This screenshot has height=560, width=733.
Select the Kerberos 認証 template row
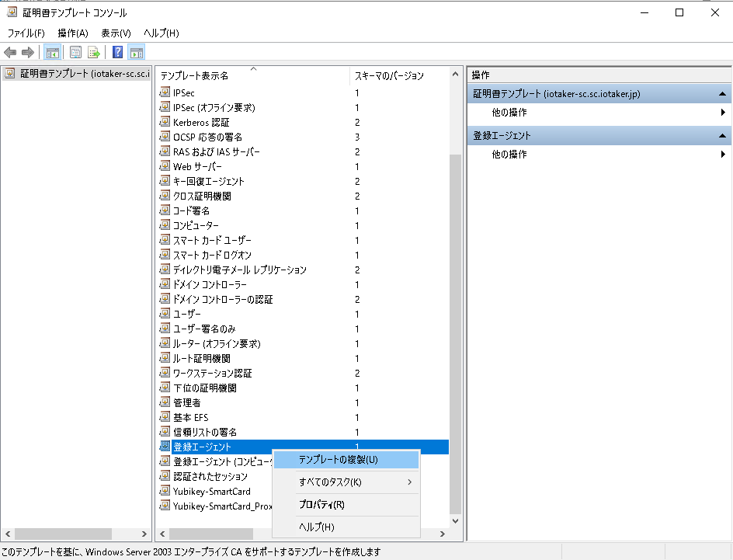(200, 122)
